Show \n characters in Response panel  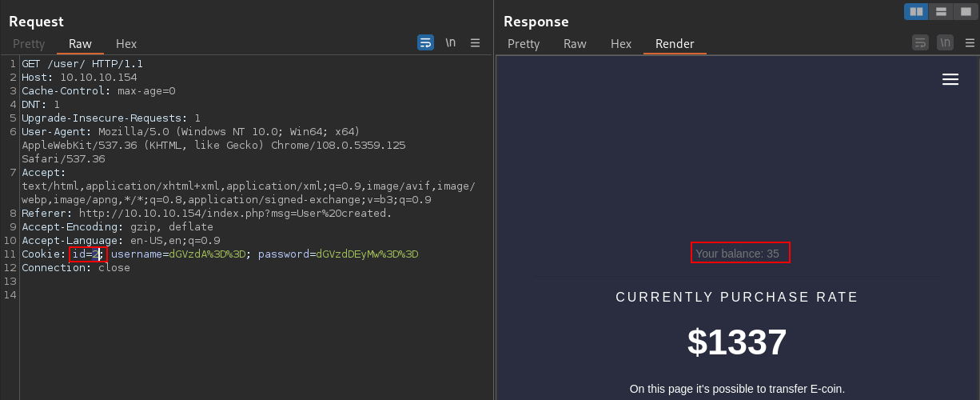pyautogui.click(x=946, y=42)
